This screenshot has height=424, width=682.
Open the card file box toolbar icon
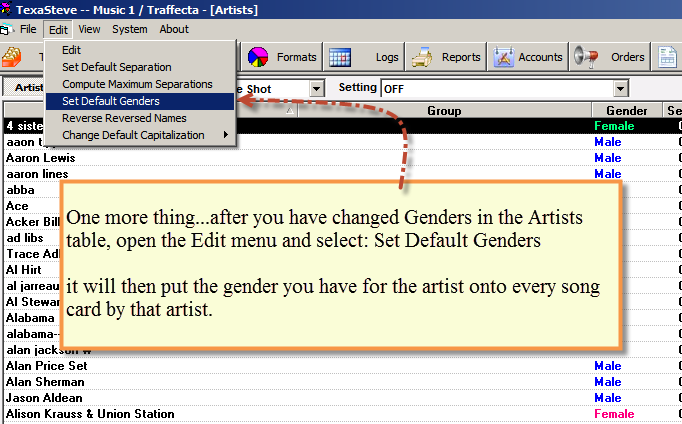point(11,57)
